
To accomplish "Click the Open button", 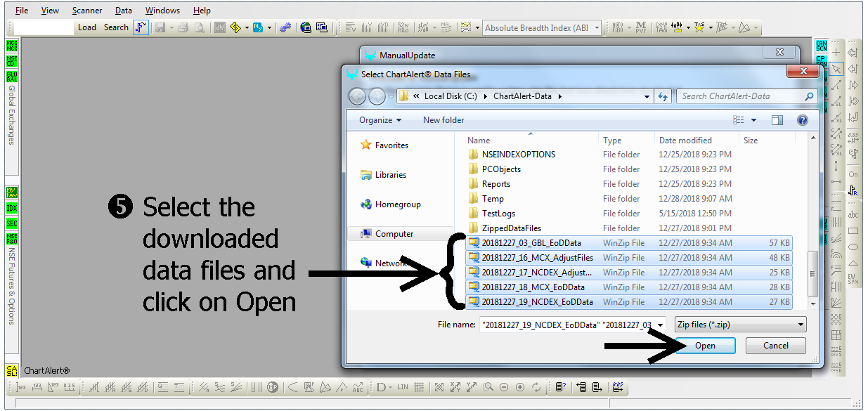I will click(x=705, y=346).
